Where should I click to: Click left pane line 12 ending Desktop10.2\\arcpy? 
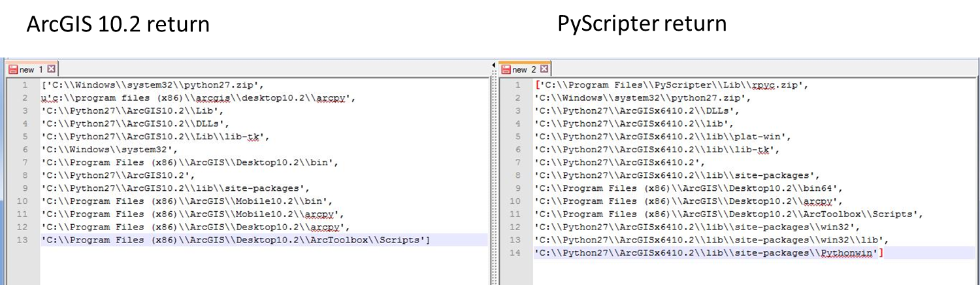click(193, 227)
